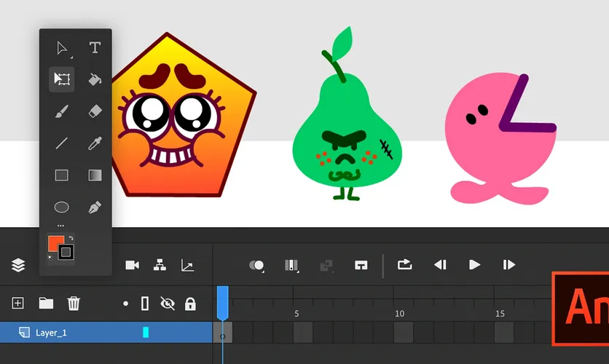
Task: Expand more tools via three dots
Action: coord(60,225)
